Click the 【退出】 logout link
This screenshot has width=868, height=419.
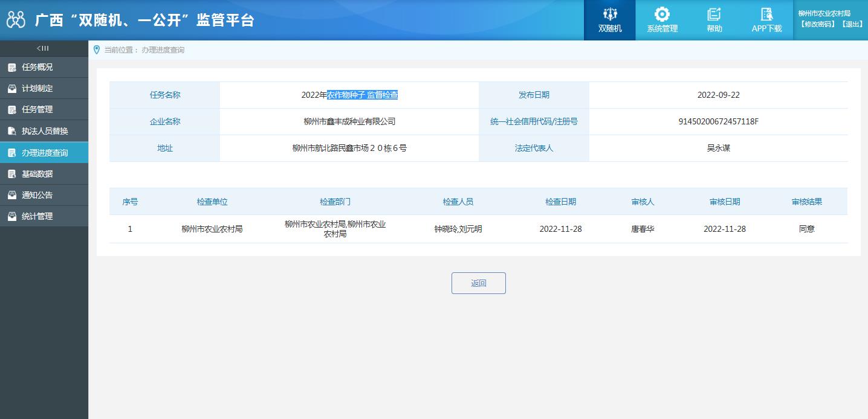click(x=852, y=24)
